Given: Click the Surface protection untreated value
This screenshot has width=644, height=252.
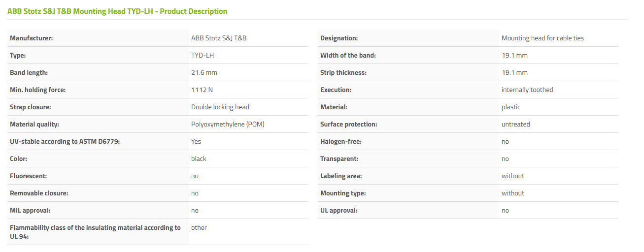Looking at the screenshot, I should pyautogui.click(x=516, y=124).
